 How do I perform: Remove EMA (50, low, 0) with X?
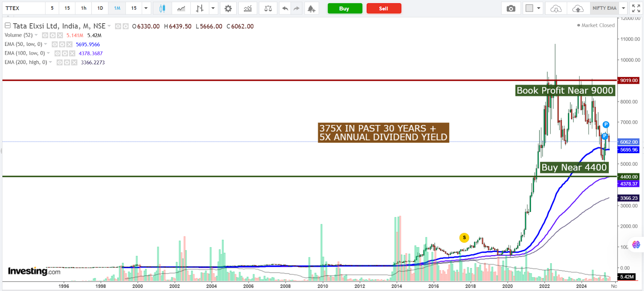click(69, 44)
